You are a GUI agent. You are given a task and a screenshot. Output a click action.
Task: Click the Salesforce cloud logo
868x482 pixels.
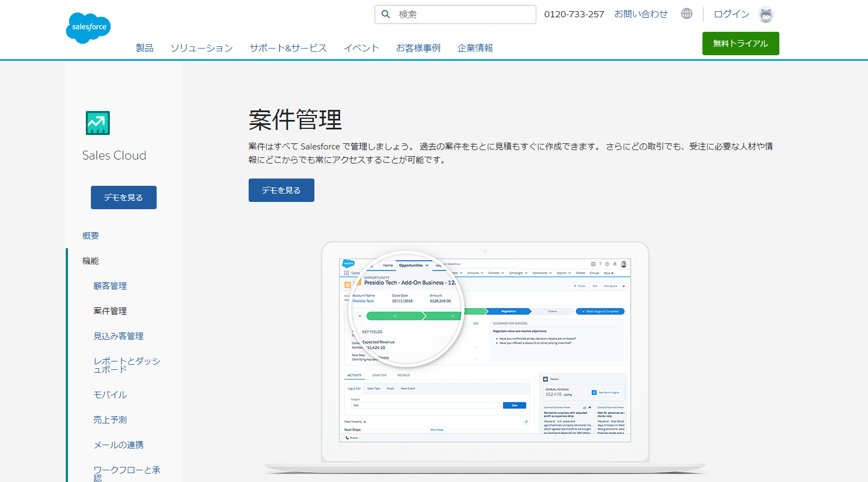(88, 27)
